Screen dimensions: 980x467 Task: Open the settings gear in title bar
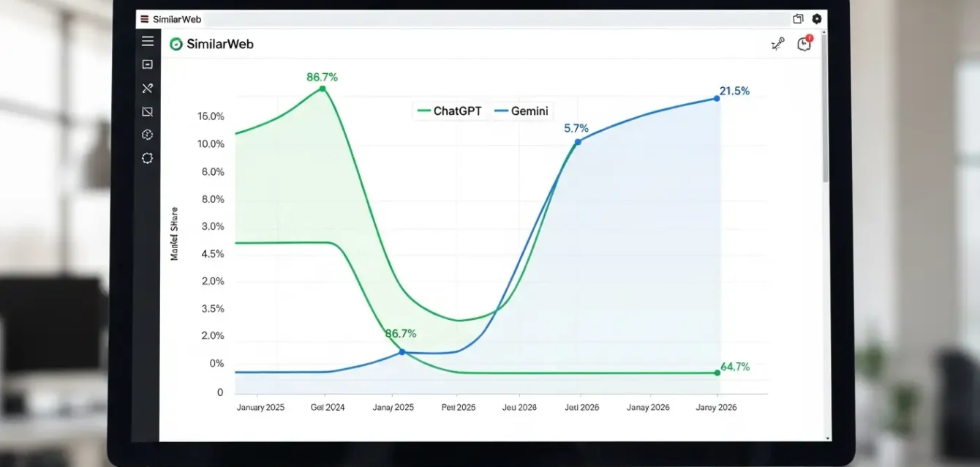(817, 19)
